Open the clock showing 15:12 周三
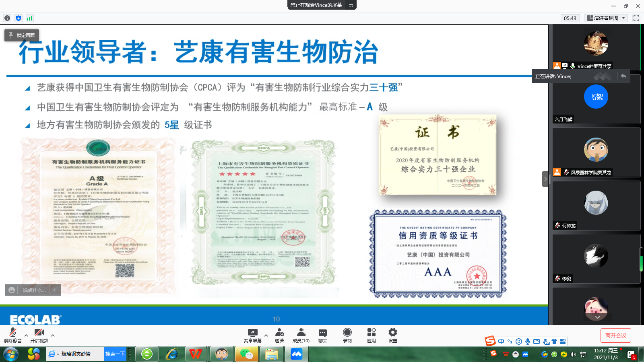 click(x=606, y=354)
